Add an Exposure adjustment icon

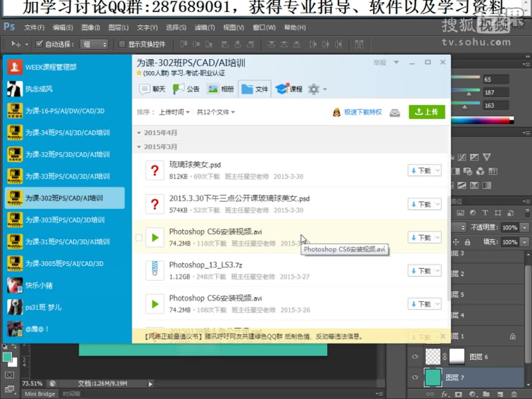474,157
